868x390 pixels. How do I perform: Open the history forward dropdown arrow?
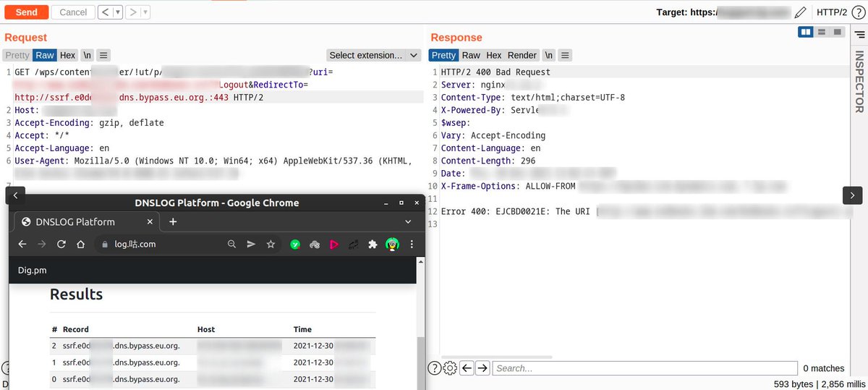tap(146, 12)
